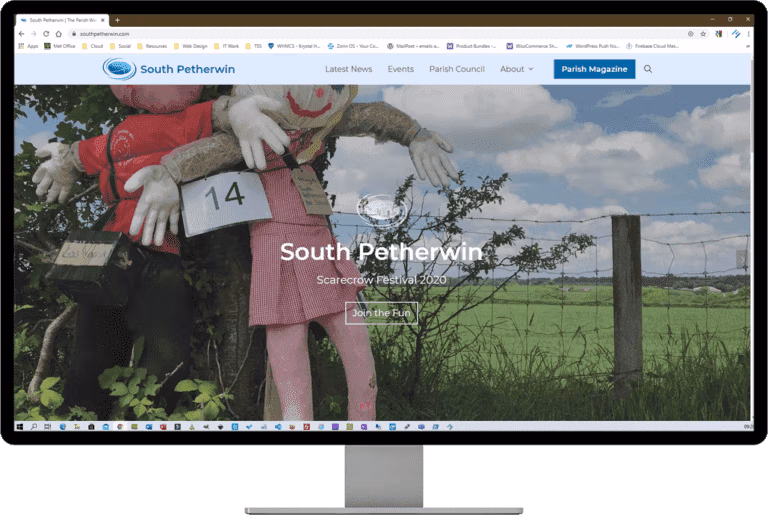
Task: Open the Social bookmarks folder
Action: [x=120, y=46]
